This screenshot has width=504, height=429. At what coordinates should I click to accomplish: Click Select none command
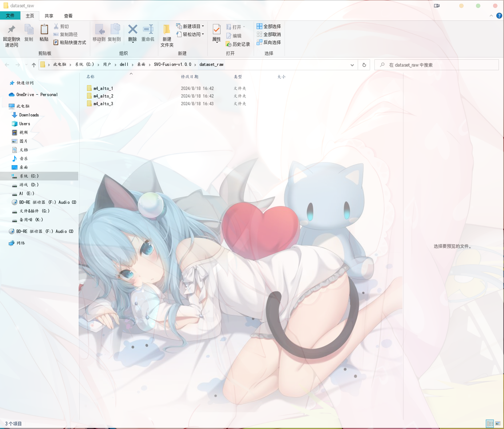click(x=269, y=35)
